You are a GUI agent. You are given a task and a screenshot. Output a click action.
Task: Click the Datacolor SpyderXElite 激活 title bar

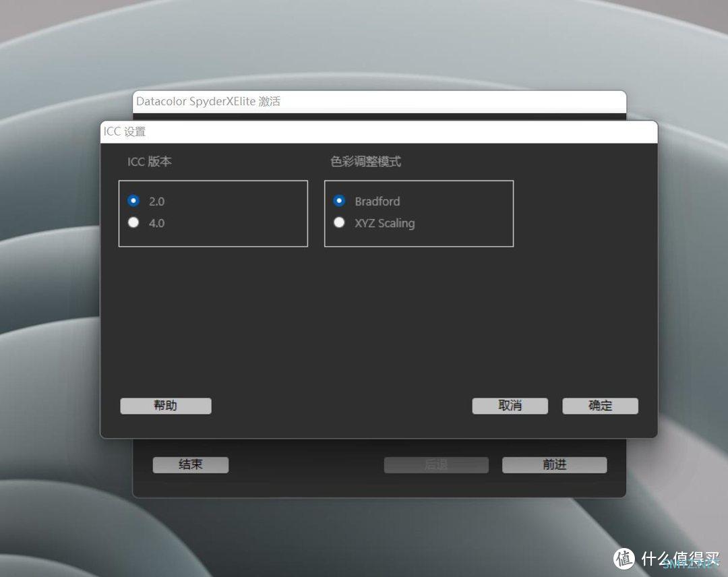tap(380, 102)
